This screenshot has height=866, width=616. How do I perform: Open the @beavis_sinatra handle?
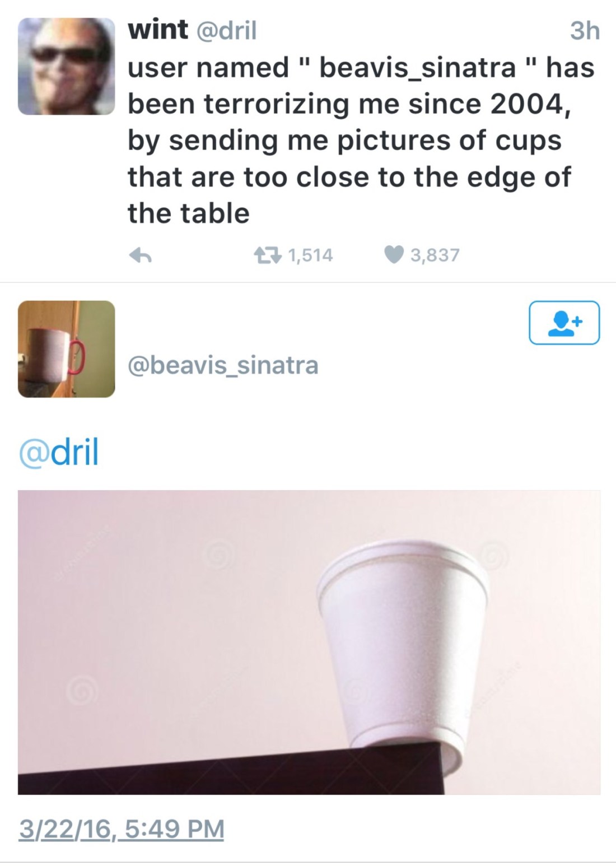pos(223,365)
